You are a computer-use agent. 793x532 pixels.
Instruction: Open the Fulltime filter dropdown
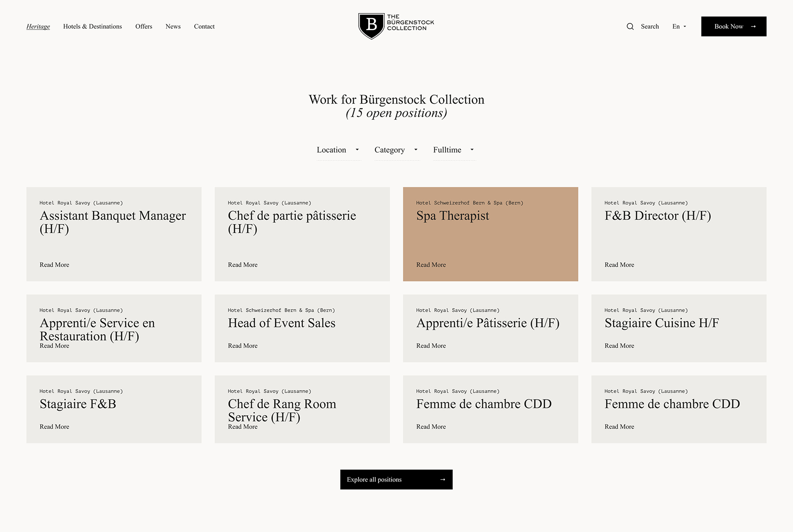click(x=453, y=150)
